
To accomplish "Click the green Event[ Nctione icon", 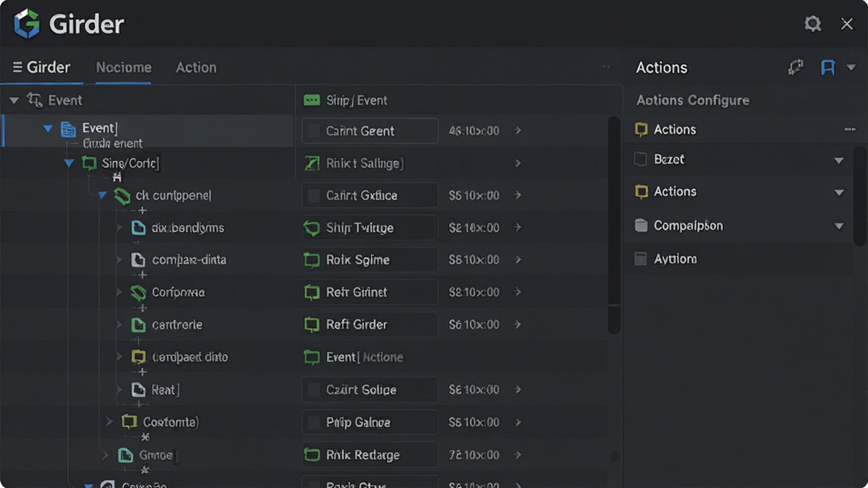I will [x=312, y=358].
